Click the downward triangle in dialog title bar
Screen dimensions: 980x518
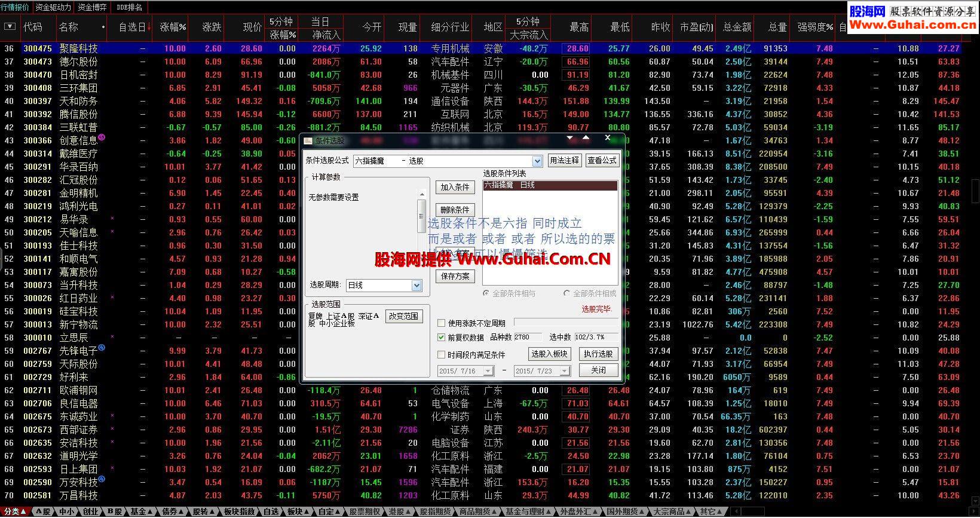point(570,137)
